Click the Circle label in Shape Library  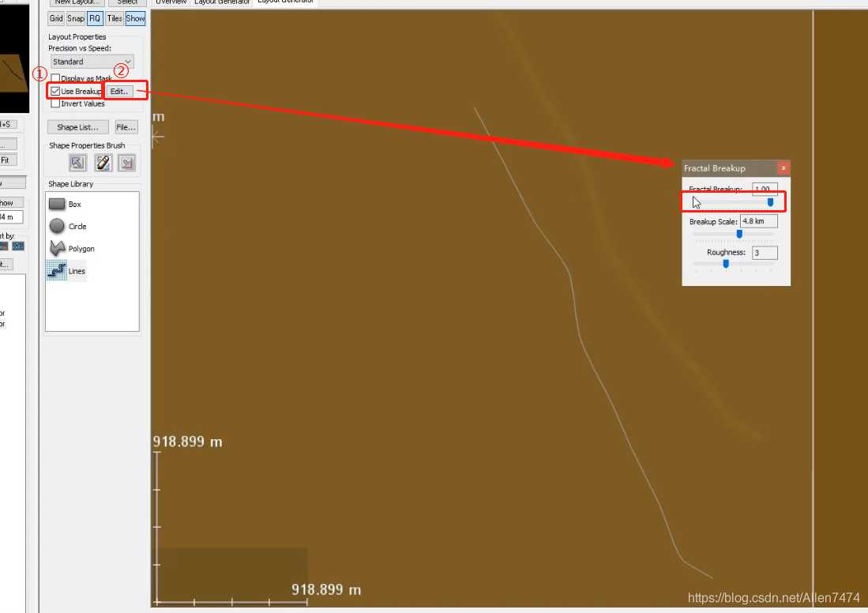coord(77,227)
